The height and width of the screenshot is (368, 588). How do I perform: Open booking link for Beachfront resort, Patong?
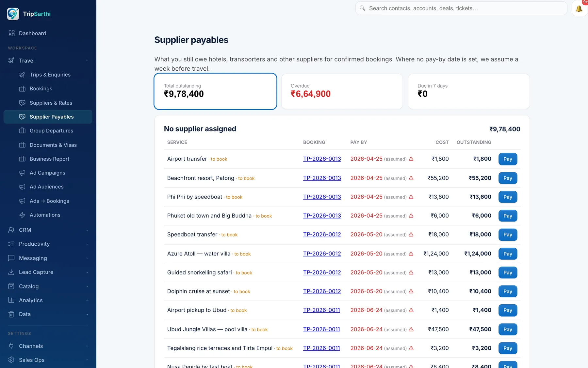[x=322, y=178]
